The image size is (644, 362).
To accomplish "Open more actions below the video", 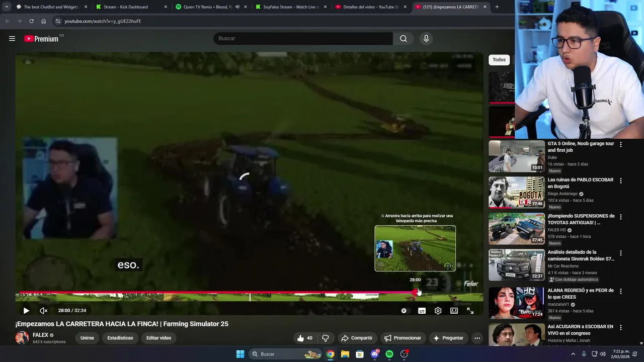I will click(x=477, y=338).
